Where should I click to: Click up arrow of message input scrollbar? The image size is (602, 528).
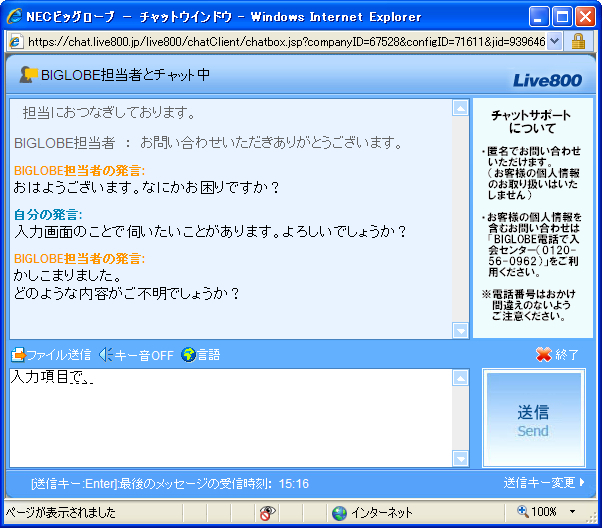460,377
